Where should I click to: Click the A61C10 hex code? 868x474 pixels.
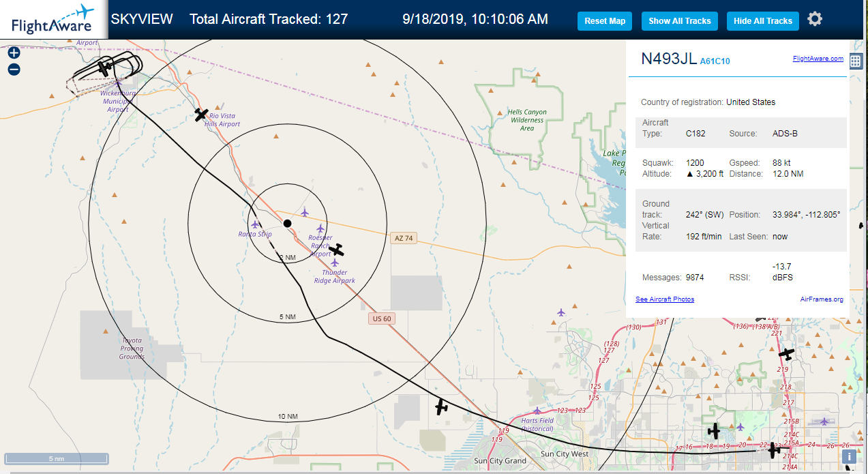[715, 61]
